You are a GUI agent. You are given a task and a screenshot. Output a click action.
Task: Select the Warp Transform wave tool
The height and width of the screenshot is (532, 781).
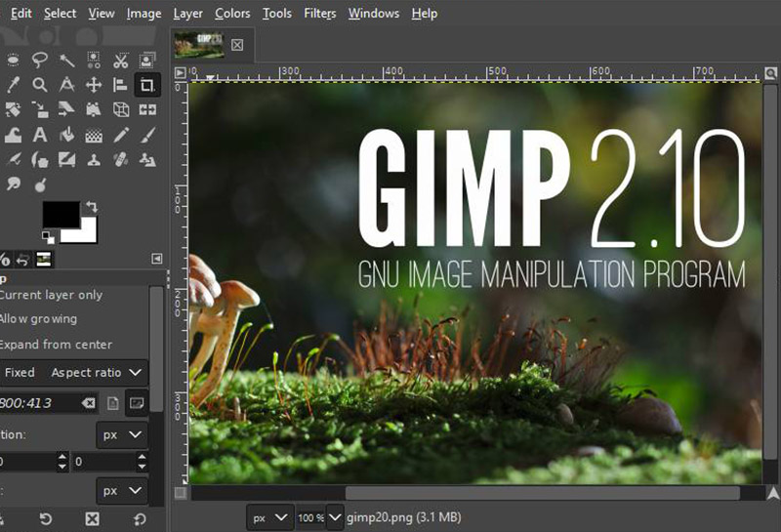(13, 135)
